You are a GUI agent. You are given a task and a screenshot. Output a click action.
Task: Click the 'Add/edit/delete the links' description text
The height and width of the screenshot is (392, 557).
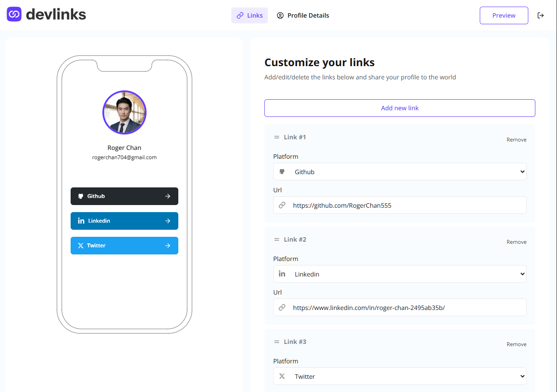pos(360,77)
